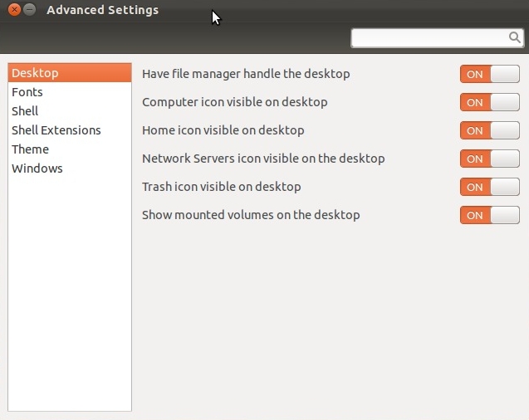
Task: Toggle Trash icon visible on desktop
Action: (489, 187)
